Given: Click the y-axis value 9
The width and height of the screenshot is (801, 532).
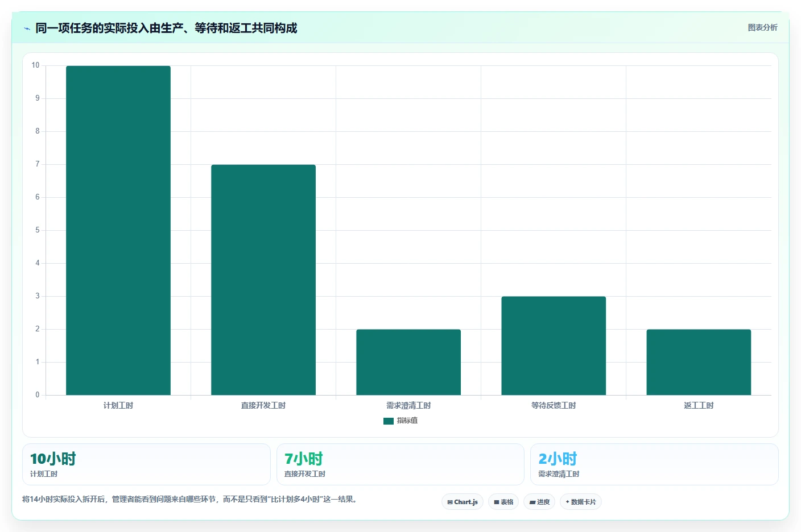Looking at the screenshot, I should tap(38, 98).
